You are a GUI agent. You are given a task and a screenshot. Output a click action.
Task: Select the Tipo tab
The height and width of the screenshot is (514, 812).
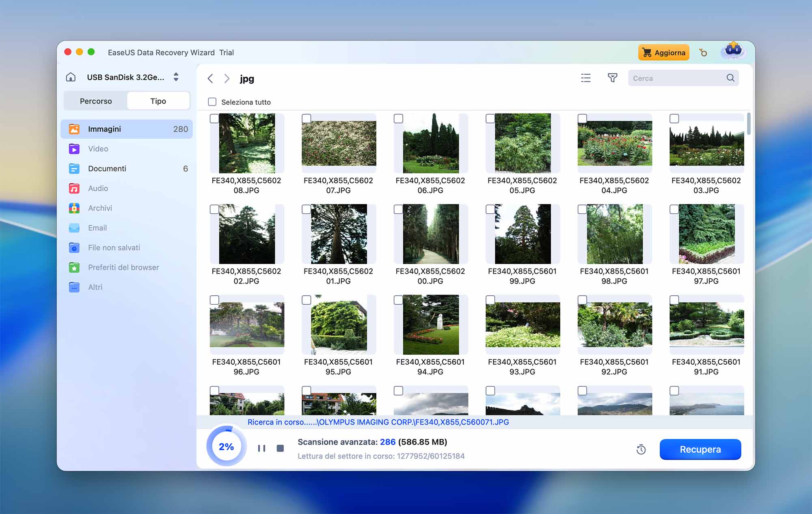coord(158,101)
